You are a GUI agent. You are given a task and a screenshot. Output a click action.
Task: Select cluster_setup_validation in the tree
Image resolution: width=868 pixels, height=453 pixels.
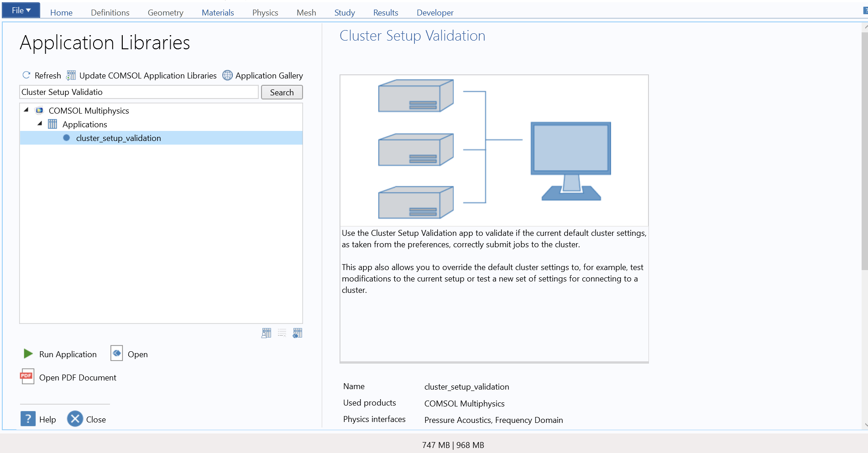click(118, 138)
